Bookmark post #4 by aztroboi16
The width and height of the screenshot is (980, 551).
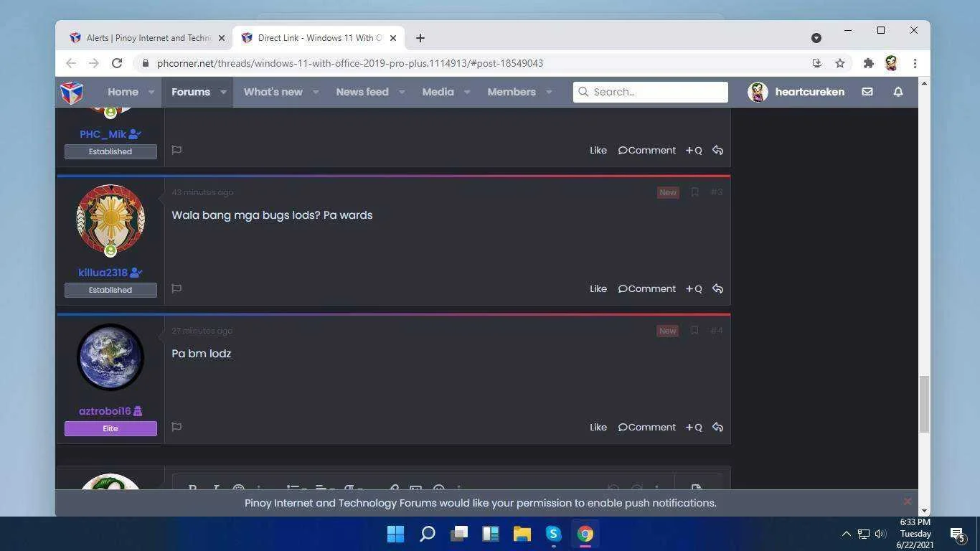click(x=694, y=331)
